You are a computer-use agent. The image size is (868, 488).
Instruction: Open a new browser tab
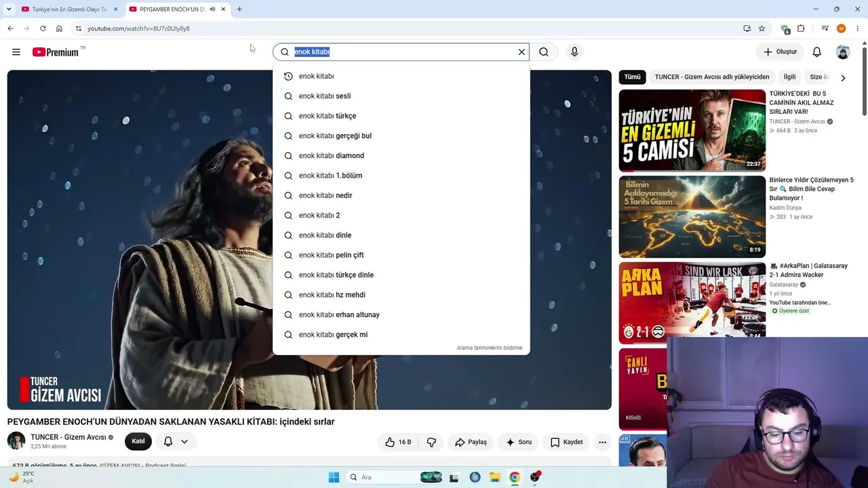coord(239,9)
